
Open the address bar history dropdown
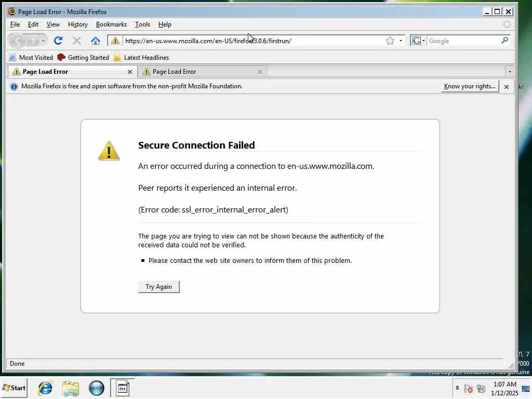coord(401,41)
